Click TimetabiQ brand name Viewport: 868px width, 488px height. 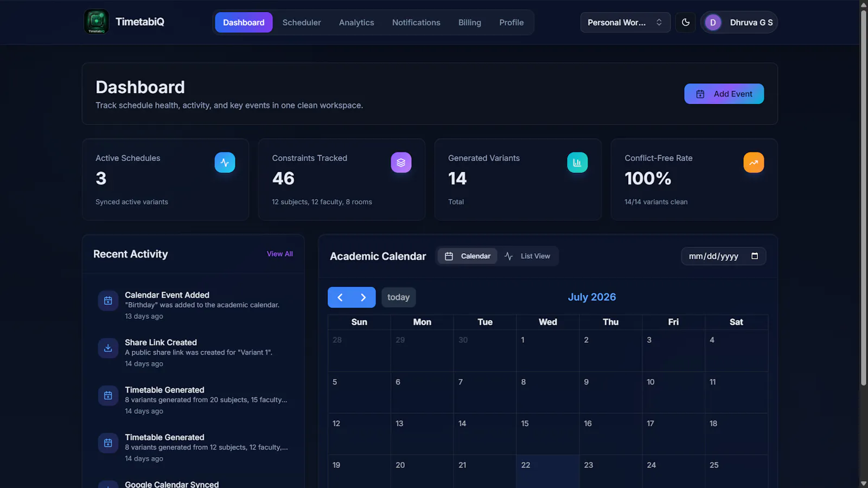(x=140, y=22)
